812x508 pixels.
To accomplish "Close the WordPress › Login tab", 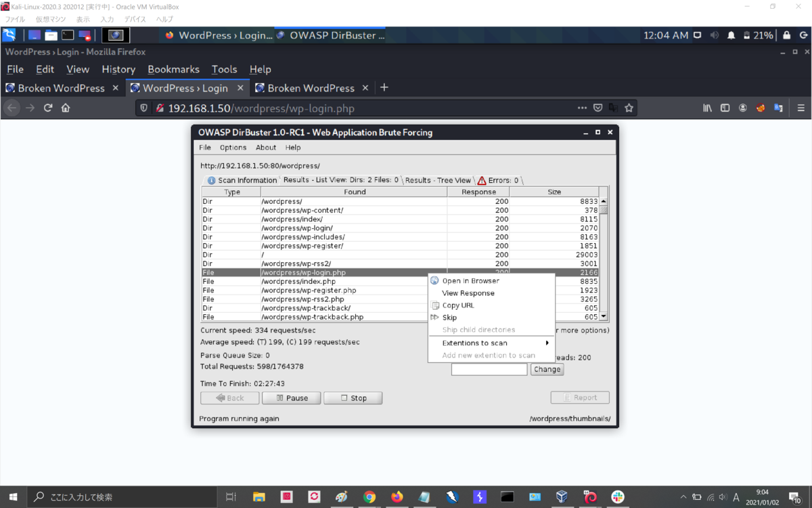I will (240, 88).
